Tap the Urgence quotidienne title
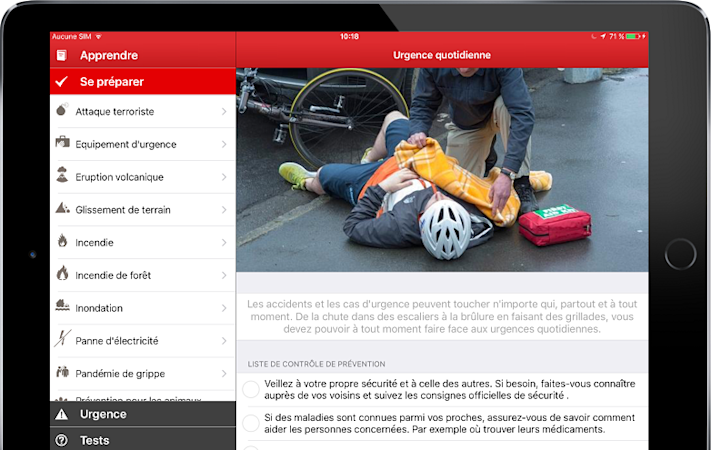 pos(442,55)
